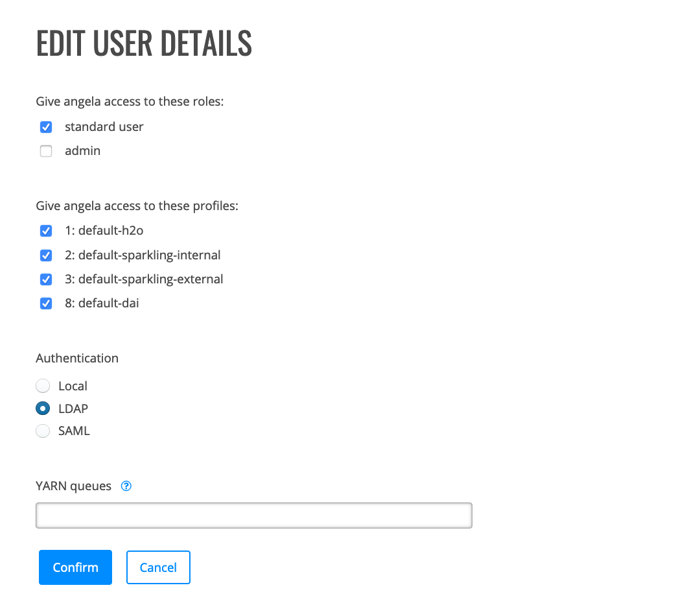683x616 pixels.
Task: Click the 8: default-dai label
Action: coord(102,303)
